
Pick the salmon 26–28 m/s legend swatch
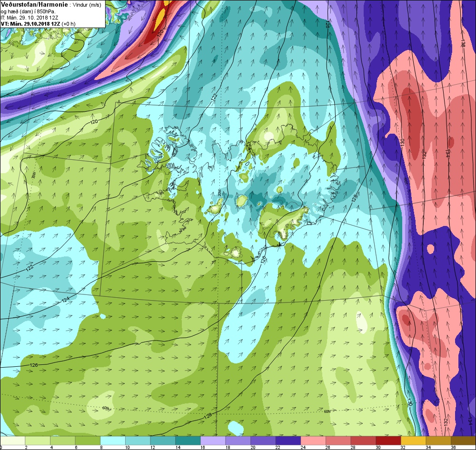pyautogui.click(x=338, y=440)
